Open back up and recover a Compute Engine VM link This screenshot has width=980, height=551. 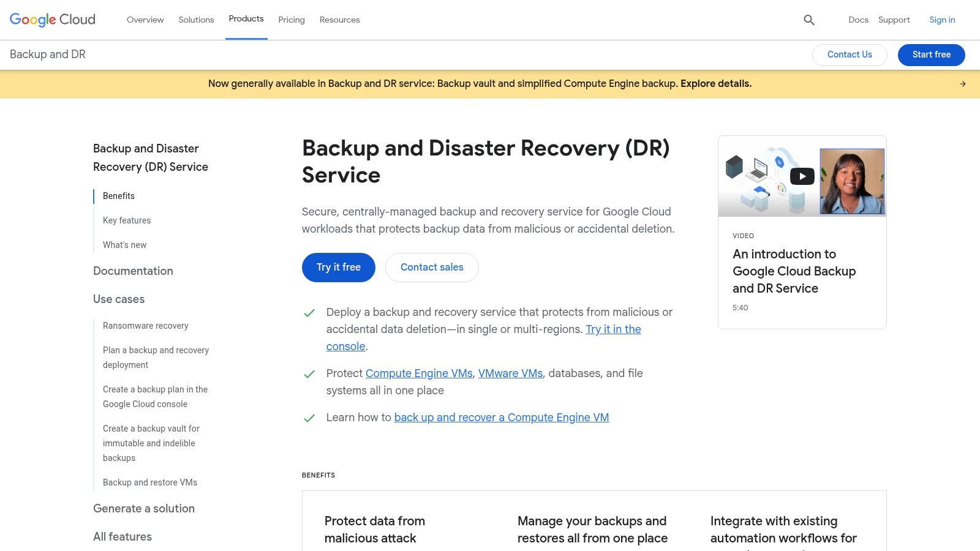tap(502, 418)
